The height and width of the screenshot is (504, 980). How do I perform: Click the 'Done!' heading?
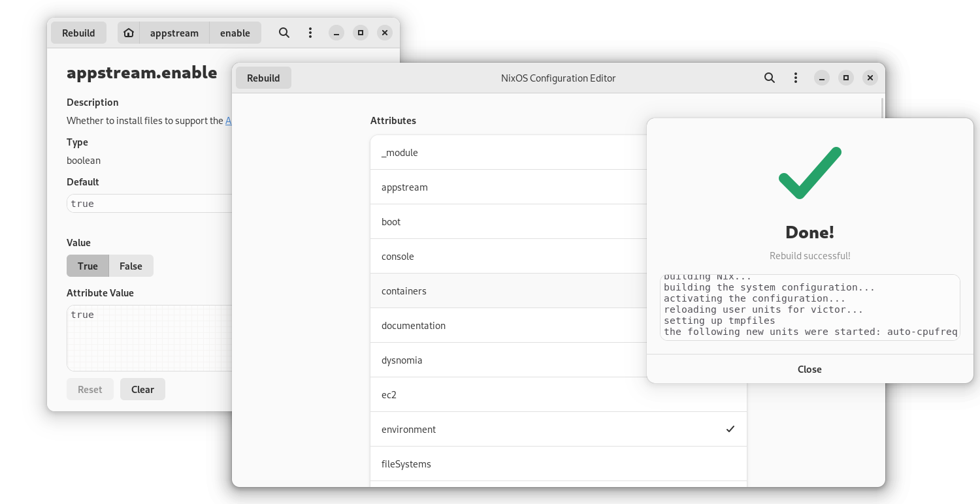click(809, 232)
